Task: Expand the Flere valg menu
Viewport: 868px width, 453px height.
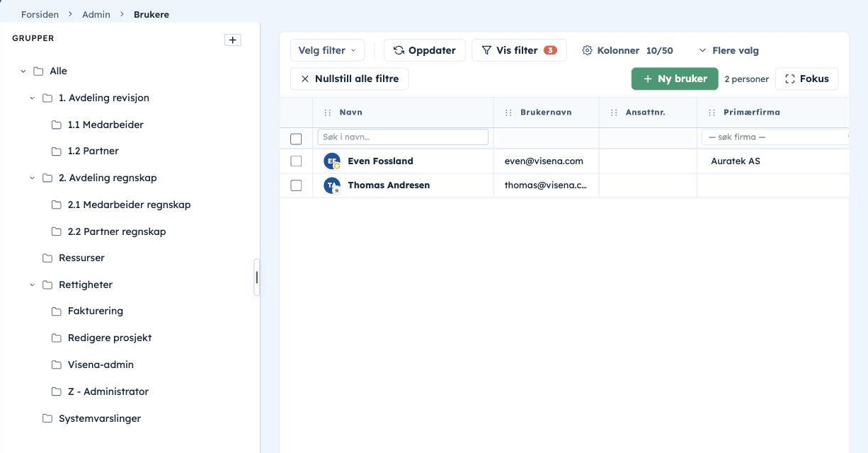Action: (x=729, y=50)
